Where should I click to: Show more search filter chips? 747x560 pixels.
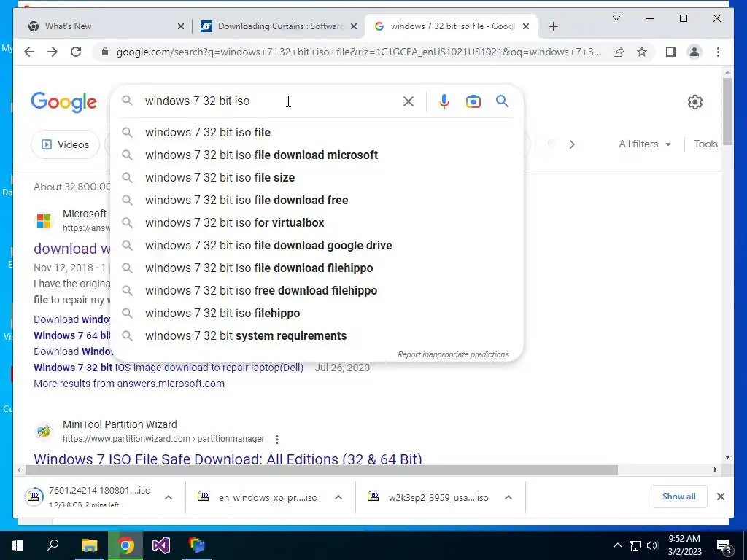(x=572, y=144)
